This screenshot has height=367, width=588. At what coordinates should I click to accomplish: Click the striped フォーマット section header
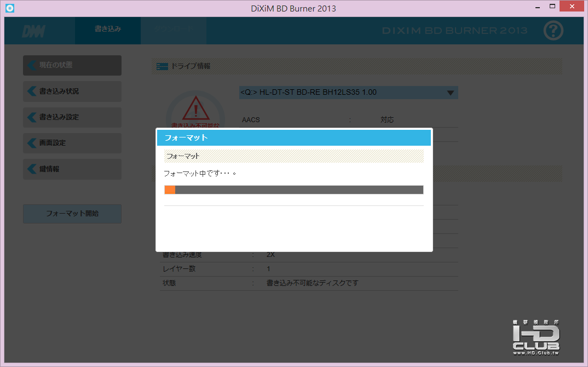click(x=293, y=156)
